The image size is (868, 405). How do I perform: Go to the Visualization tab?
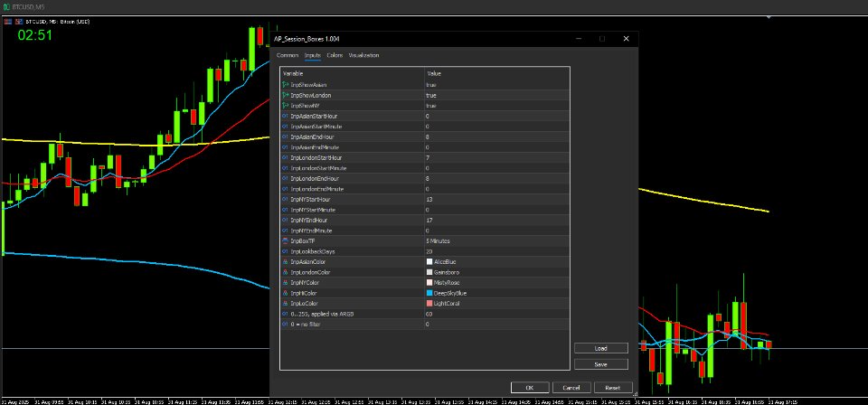[x=363, y=55]
